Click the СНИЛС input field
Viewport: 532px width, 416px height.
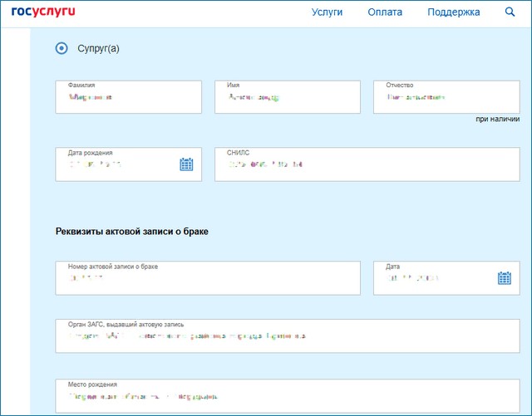(x=367, y=164)
